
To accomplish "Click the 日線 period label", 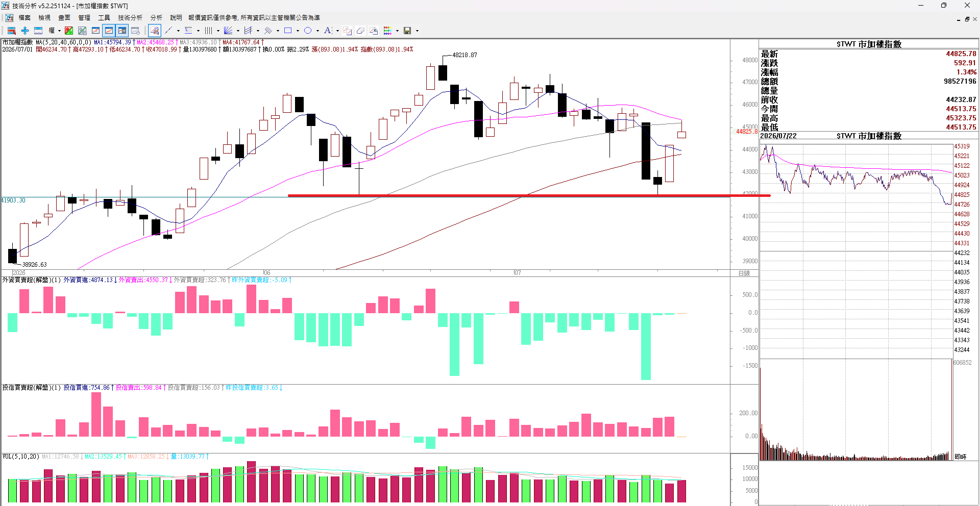I will [x=744, y=273].
